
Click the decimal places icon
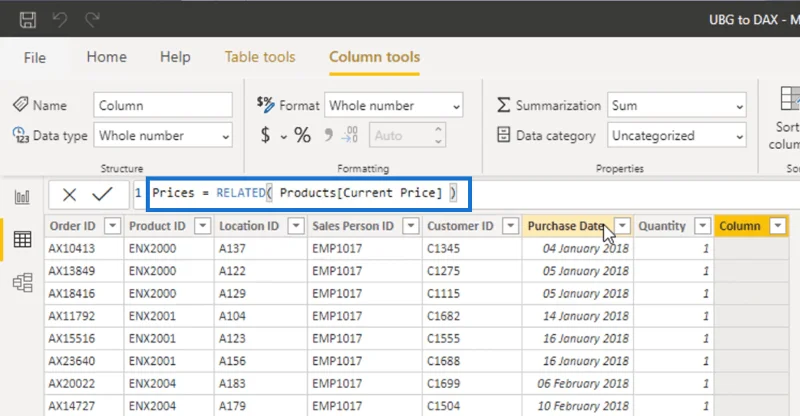(351, 135)
